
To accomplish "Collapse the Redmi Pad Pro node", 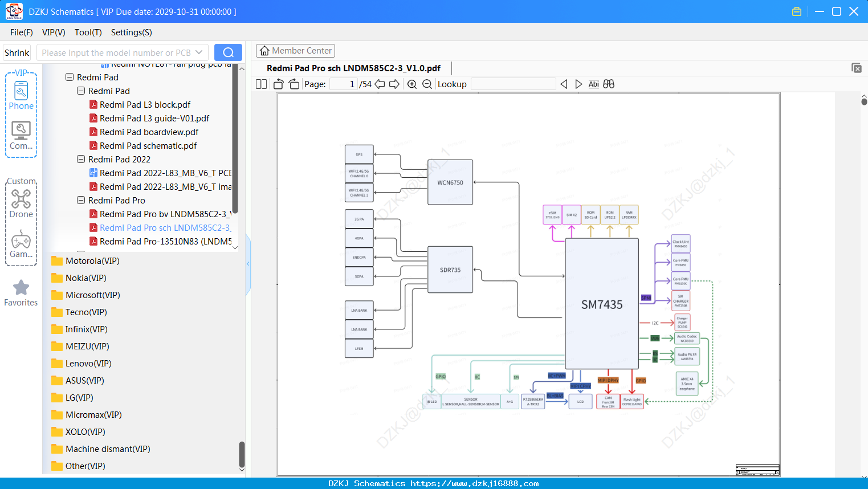I will tap(81, 200).
